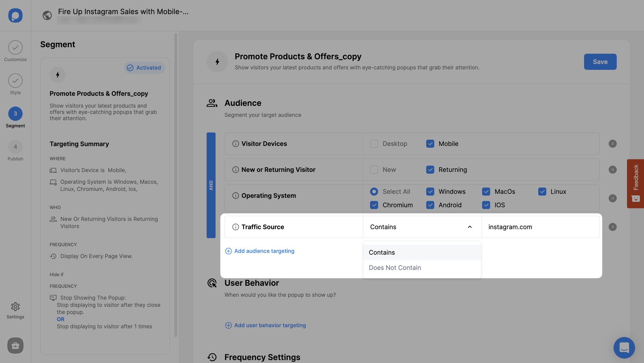Click the Save button in header

[600, 61]
